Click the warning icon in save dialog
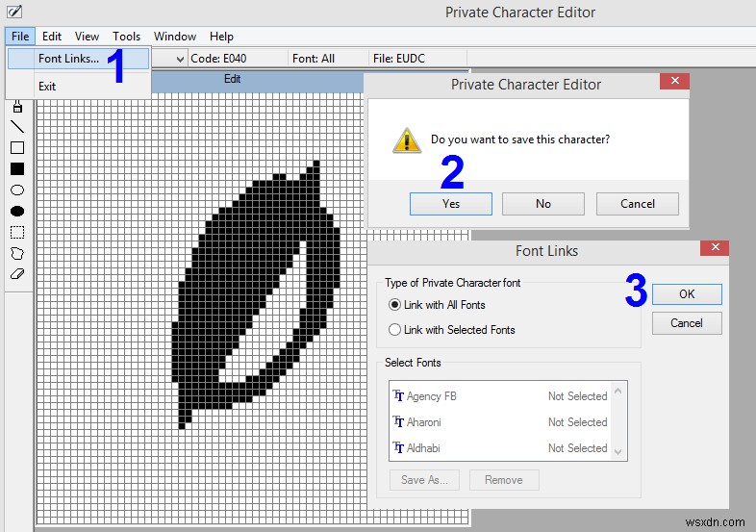Screen dimensions: 756x532 (407, 140)
